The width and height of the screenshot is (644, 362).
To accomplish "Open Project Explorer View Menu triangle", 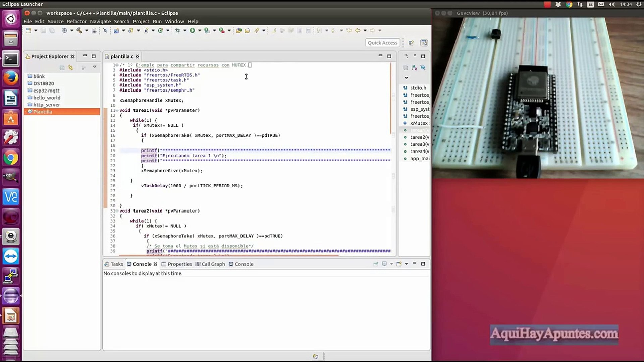I will (x=95, y=67).
